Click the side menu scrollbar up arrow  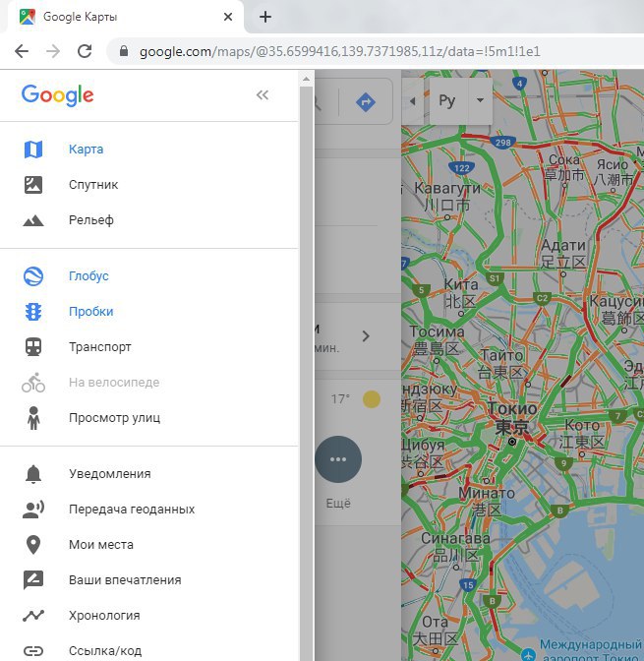(x=307, y=79)
